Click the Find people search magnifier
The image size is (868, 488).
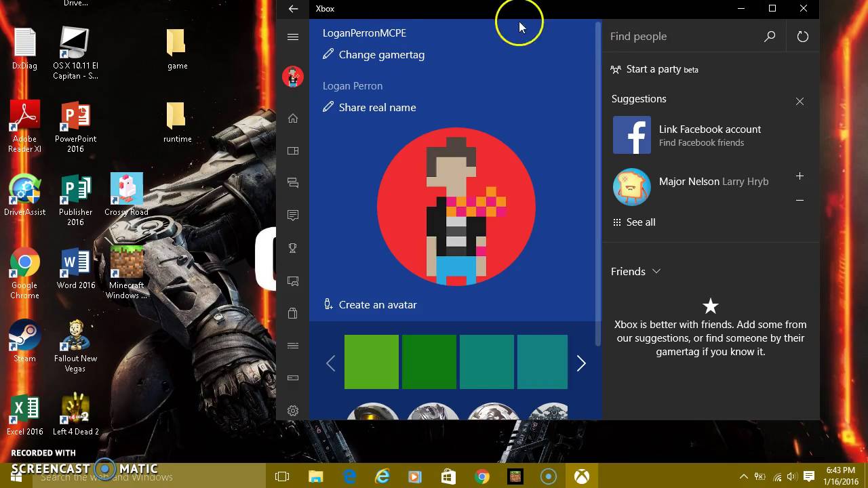point(770,37)
